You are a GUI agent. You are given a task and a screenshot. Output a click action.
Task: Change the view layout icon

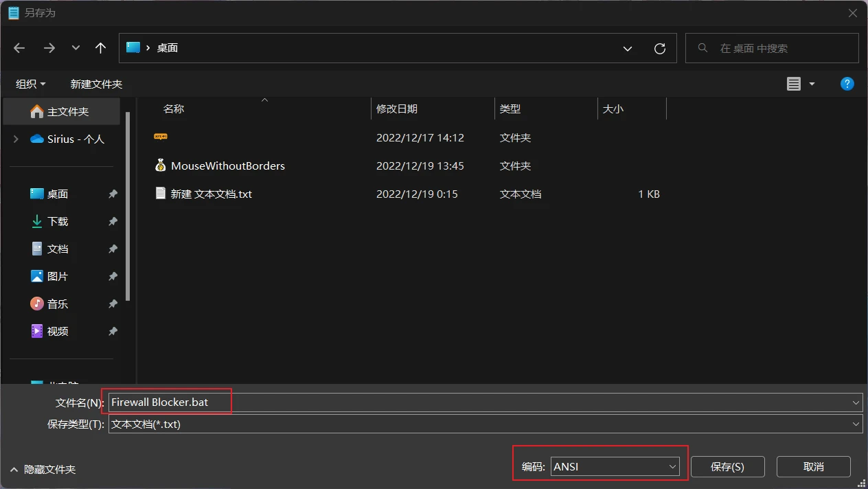[x=794, y=84]
